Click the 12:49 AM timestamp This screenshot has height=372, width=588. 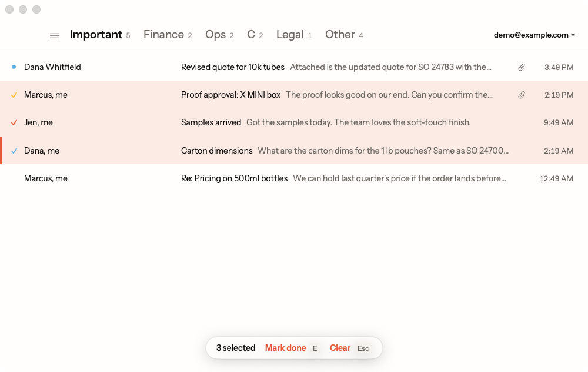click(556, 179)
